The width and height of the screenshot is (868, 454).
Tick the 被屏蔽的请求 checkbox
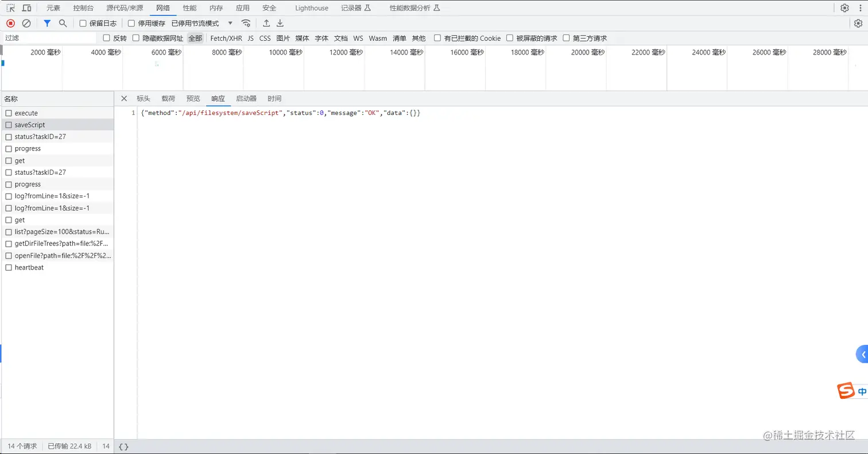coord(509,38)
